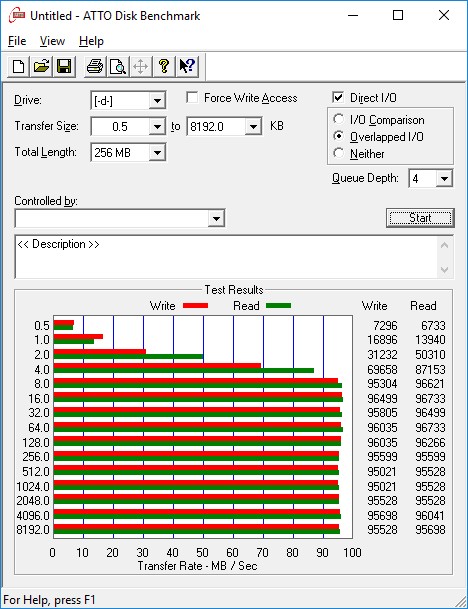Open the File menu
Viewport: 468px width, 609px height.
click(17, 41)
